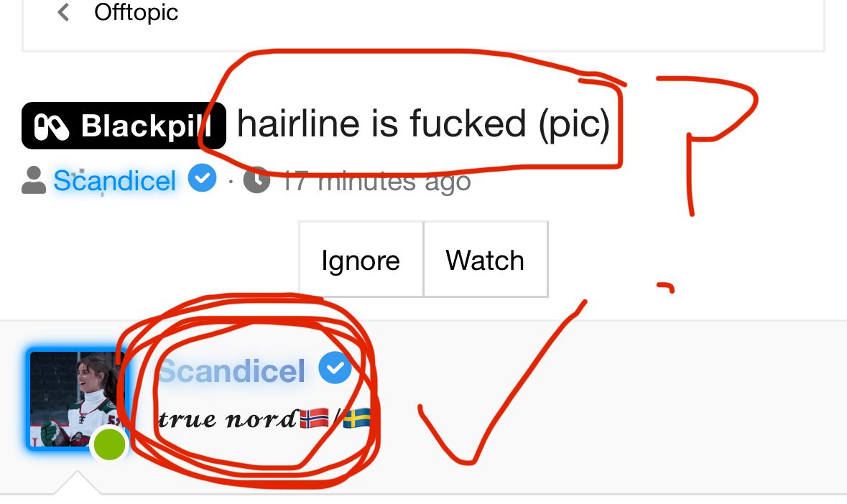Screen dimensions: 847x504
Task: Open Scandicel's username in the post
Action: click(231, 371)
